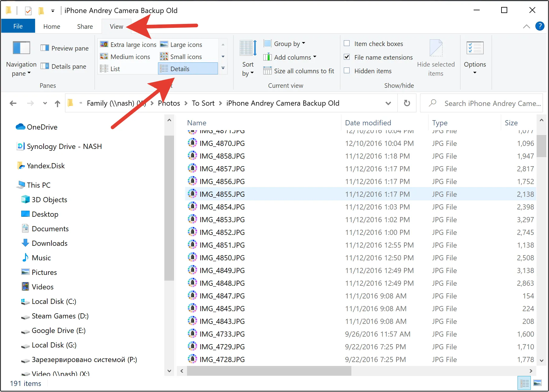Enable Item check boxes
Screen dimensions: 549x392
point(347,43)
